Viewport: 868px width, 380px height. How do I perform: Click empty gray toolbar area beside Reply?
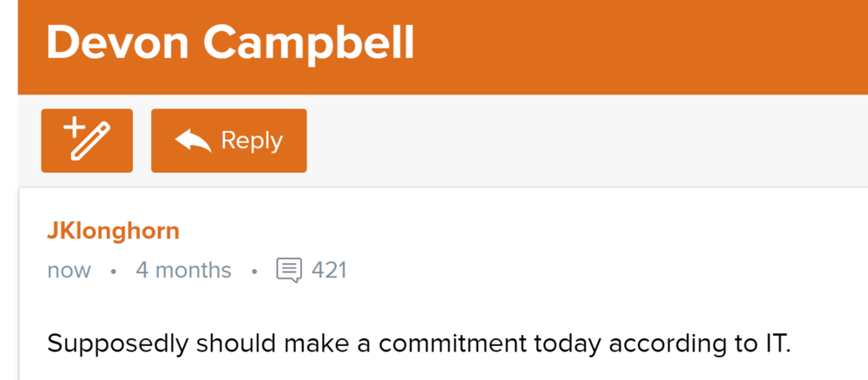(582, 141)
